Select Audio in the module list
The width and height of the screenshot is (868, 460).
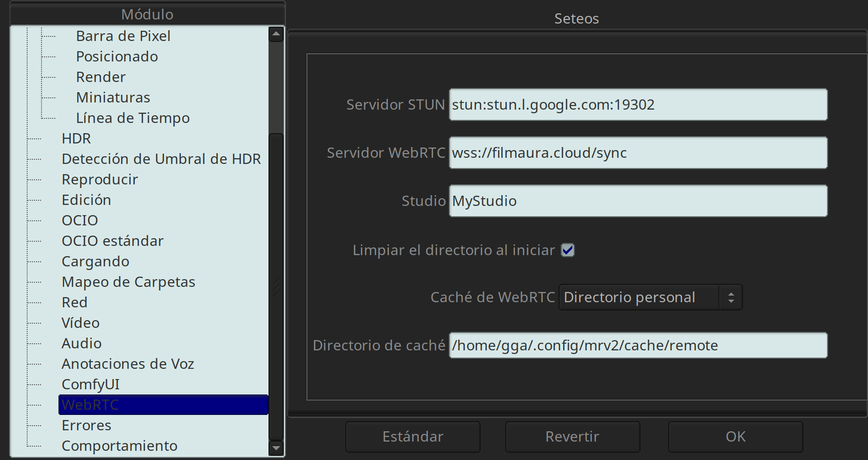click(81, 343)
